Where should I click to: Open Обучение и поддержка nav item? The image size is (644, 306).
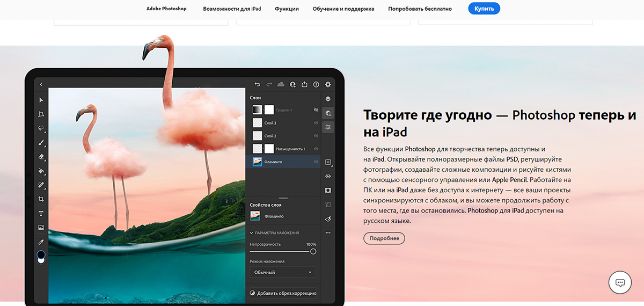click(343, 9)
